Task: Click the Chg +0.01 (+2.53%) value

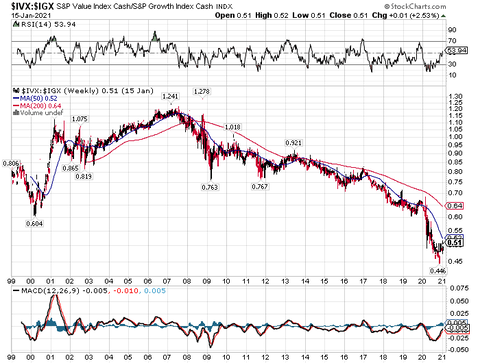Action: [x=406, y=15]
